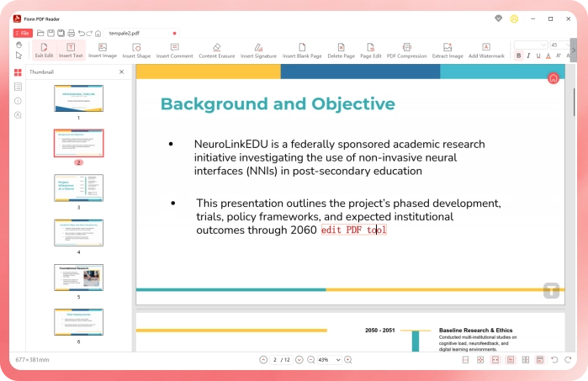
Task: Expand the toolbar overflow arrow on the right
Action: pos(574,50)
